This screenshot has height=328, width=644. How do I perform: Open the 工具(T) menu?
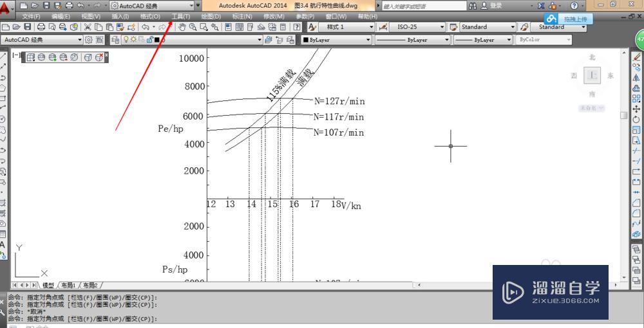(181, 17)
